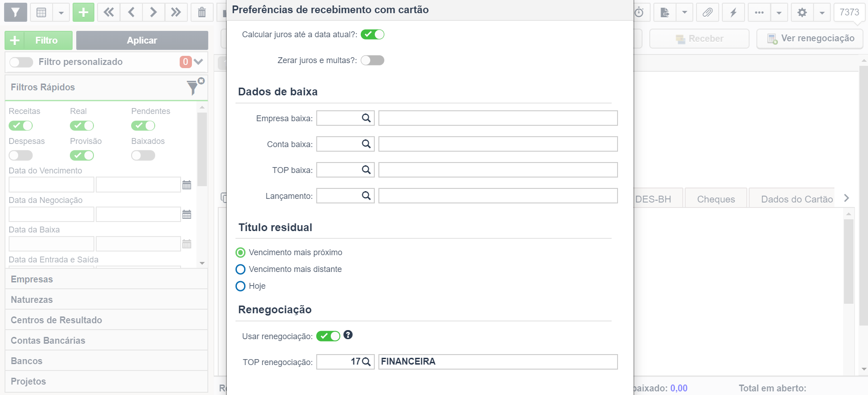The height and width of the screenshot is (395, 868).
Task: Click the Ver renegociação button
Action: (810, 39)
